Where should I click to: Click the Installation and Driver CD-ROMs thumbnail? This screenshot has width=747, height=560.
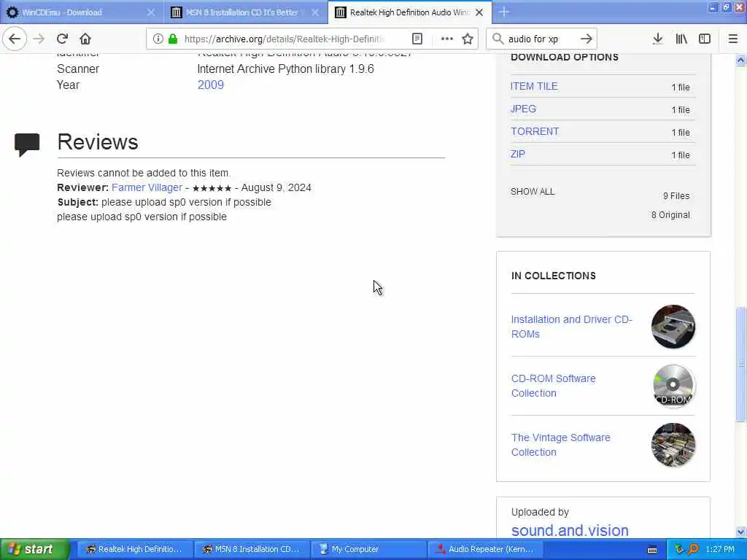673,327
